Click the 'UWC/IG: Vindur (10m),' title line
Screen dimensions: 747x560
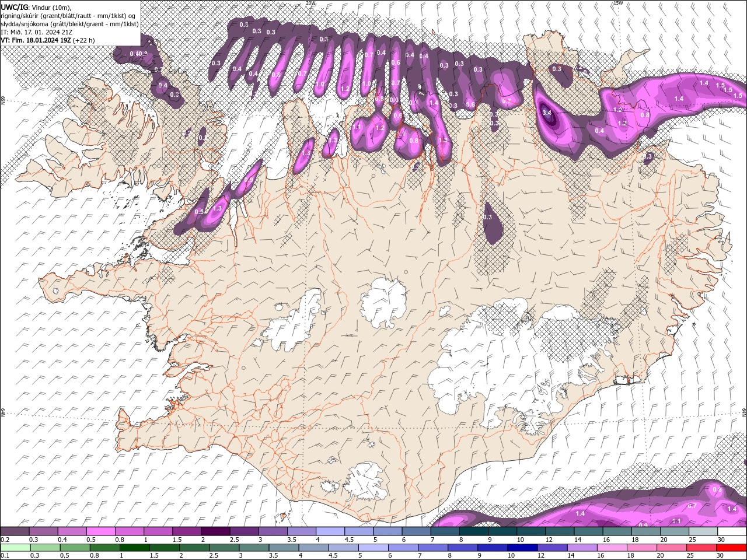(x=36, y=7)
